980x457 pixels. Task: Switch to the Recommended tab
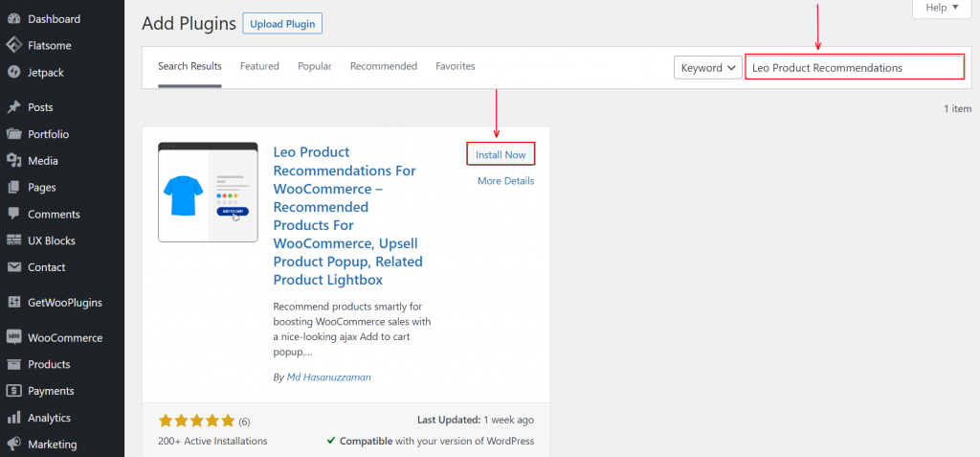click(x=384, y=66)
